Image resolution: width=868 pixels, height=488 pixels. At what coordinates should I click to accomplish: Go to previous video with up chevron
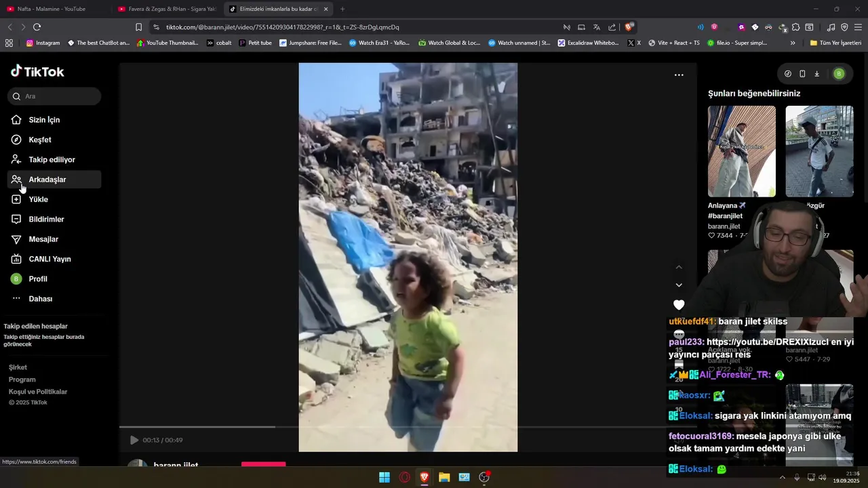point(679,267)
